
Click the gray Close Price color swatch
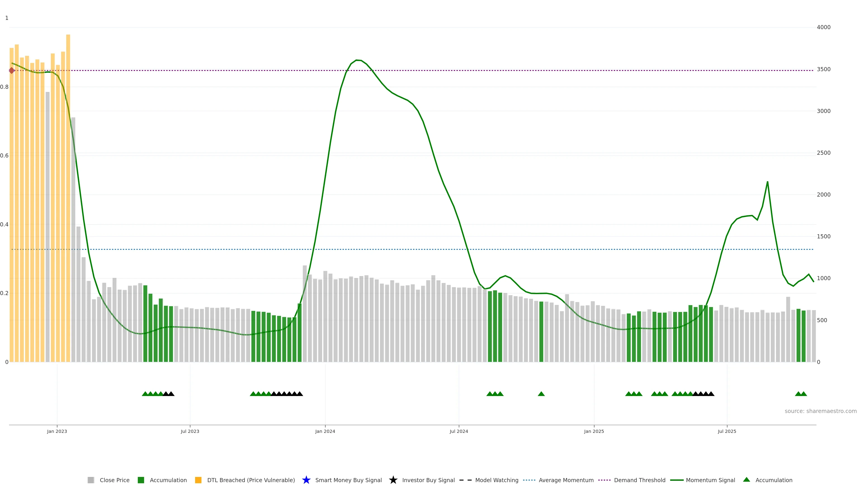click(91, 480)
